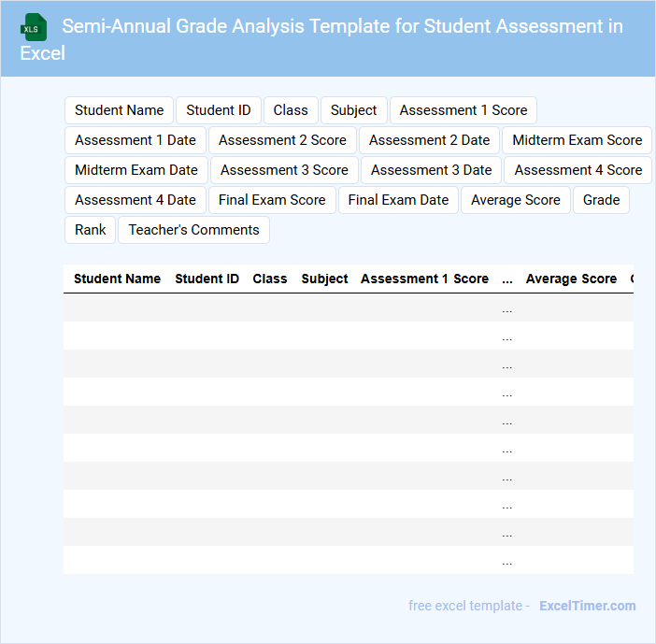Click the Class tag
Image resolution: width=656 pixels, height=644 pixels.
pyautogui.click(x=291, y=110)
